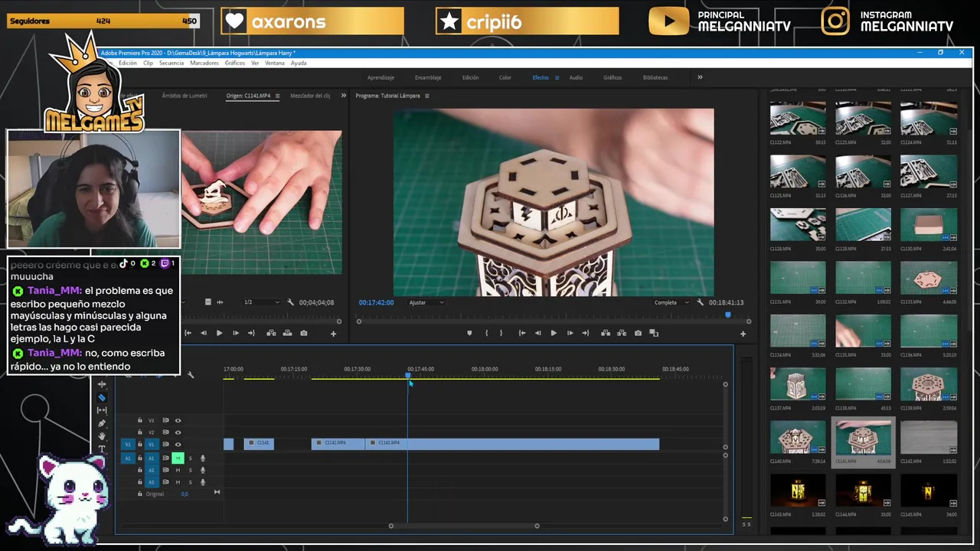Open timeline display settings wrench
This screenshot has height=551, width=980.
click(191, 375)
